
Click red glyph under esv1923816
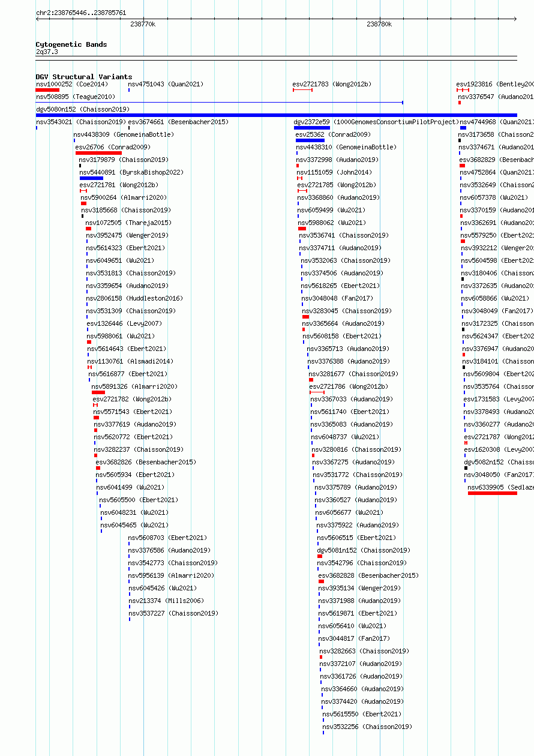463,90
